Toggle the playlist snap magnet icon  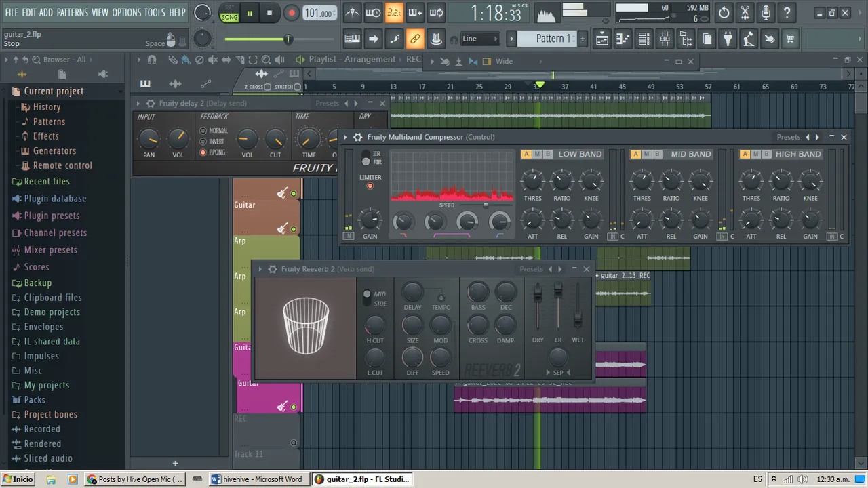click(152, 60)
